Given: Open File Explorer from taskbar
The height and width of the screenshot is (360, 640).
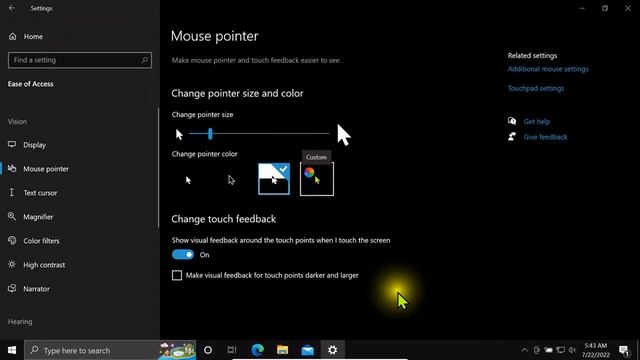Looking at the screenshot, I should [x=282, y=350].
